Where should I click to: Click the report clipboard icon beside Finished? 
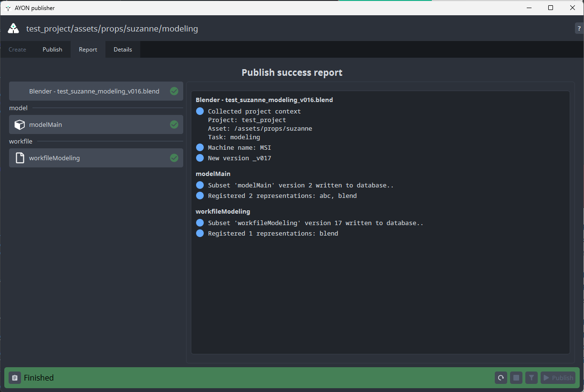point(15,378)
